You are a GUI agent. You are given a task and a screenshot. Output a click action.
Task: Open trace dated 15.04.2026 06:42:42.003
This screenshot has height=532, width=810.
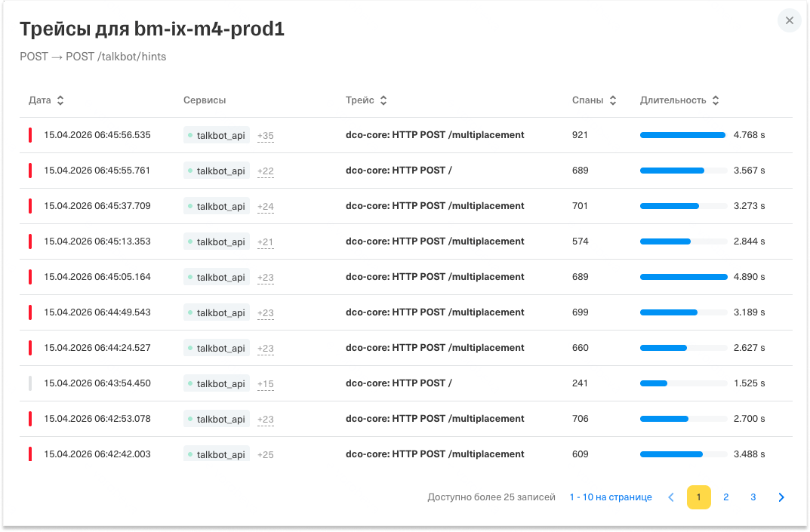[x=97, y=454]
